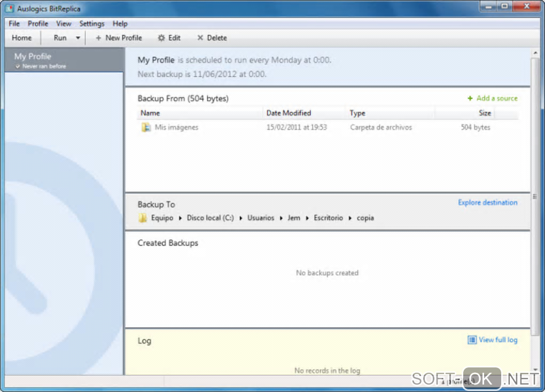Click the Escritorio path segment
Viewport: 545px width, 392px height.
[328, 218]
